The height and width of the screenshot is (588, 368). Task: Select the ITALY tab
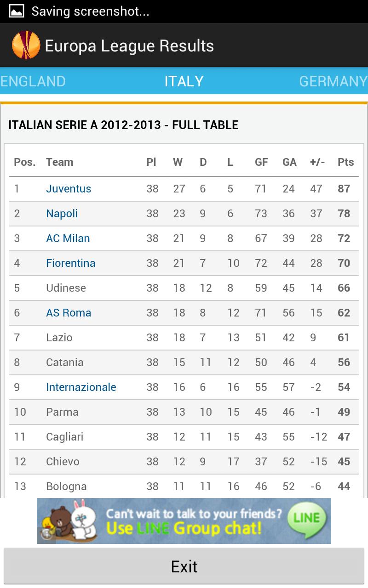(x=184, y=81)
